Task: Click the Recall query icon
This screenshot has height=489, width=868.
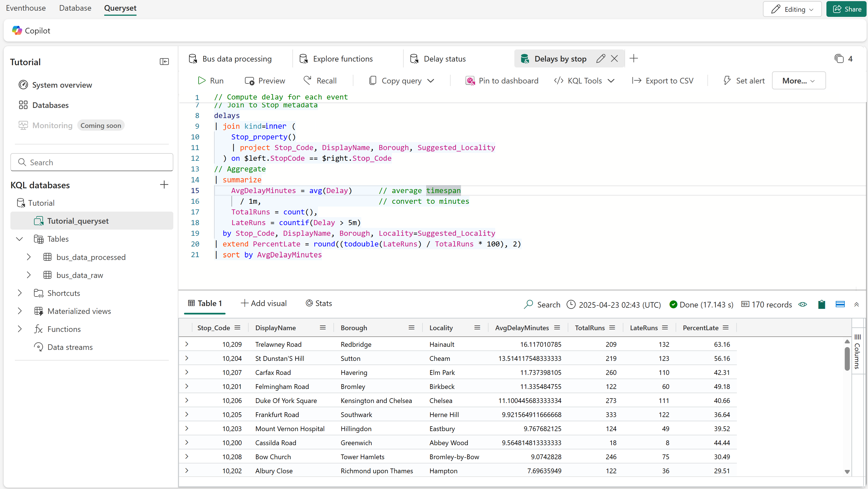Action: point(307,80)
